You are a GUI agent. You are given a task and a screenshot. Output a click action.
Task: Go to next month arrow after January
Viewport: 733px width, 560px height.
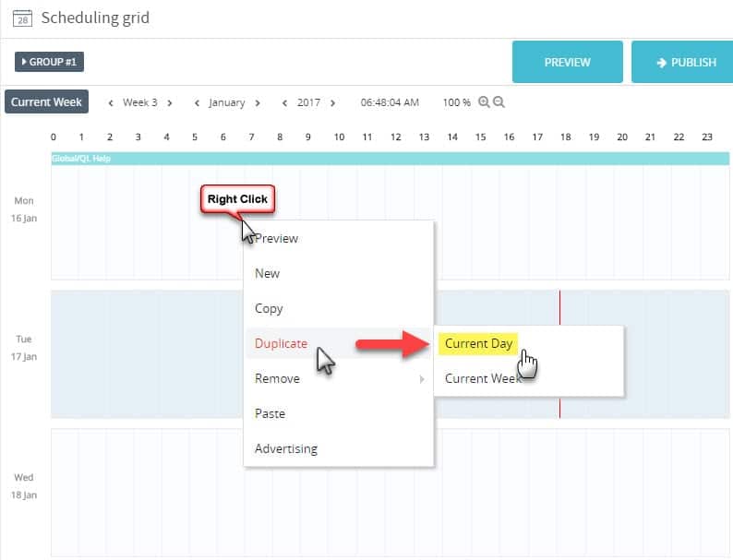[x=258, y=102]
